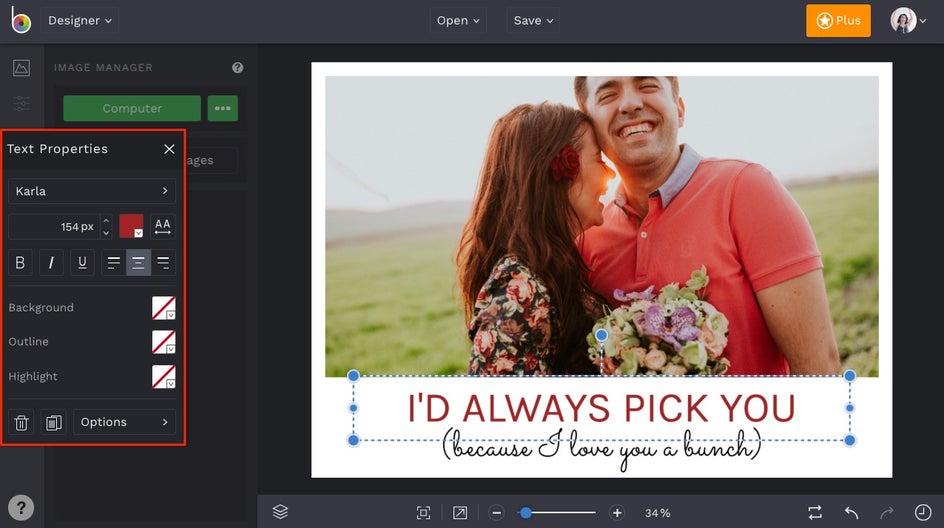The width and height of the screenshot is (944, 528).
Task: Open the Layers stack icon
Action: click(x=281, y=512)
